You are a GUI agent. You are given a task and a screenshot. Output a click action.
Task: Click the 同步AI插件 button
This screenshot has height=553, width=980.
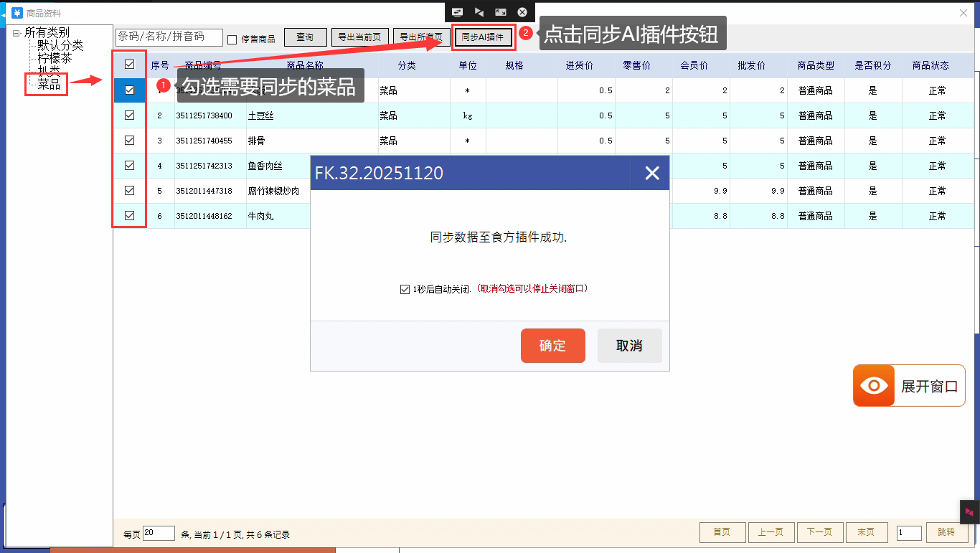tap(482, 37)
